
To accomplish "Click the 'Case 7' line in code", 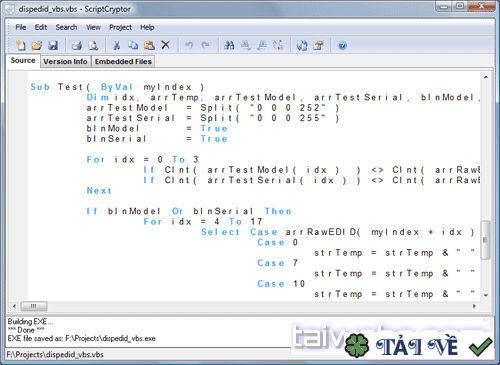I will click(278, 263).
